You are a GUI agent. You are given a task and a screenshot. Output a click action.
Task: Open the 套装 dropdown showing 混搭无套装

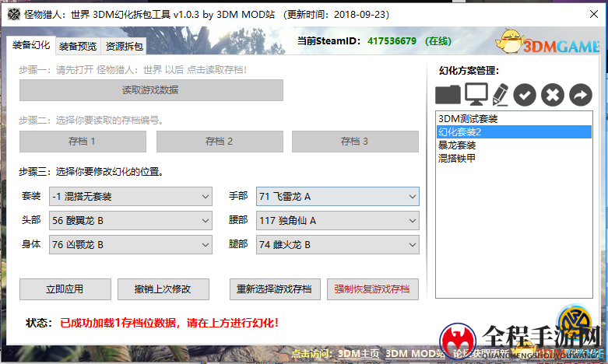click(x=131, y=196)
